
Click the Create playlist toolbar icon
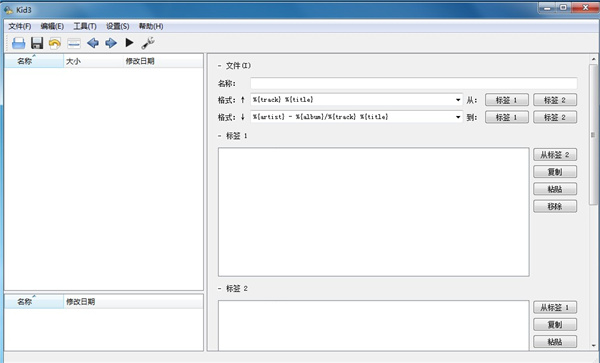[73, 43]
